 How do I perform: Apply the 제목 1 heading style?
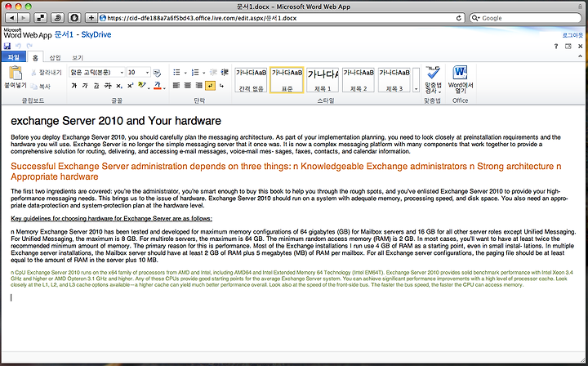(323, 80)
